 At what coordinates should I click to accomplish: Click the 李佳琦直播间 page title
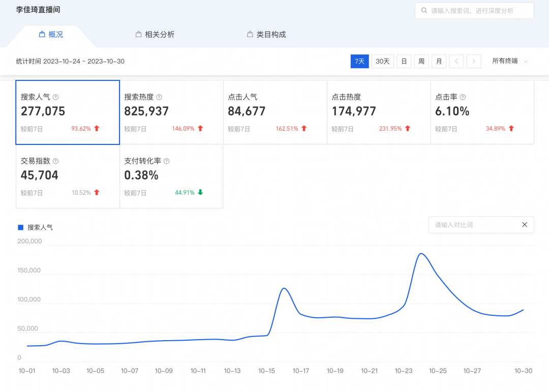click(38, 10)
